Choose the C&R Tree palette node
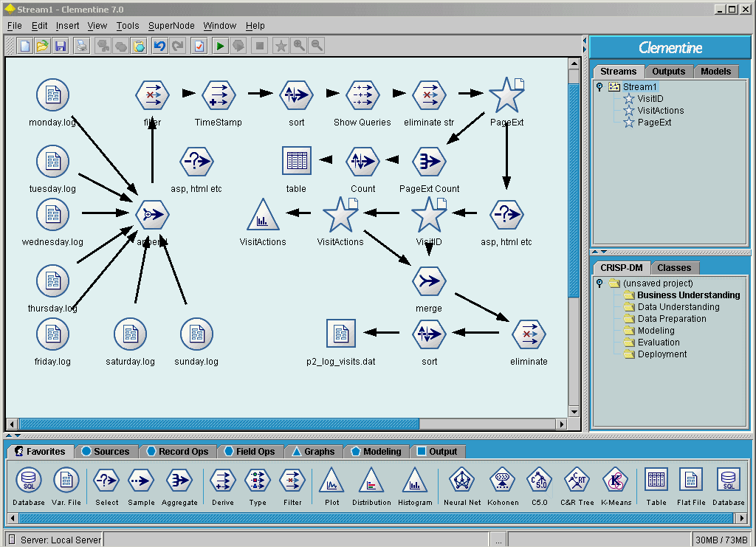This screenshot has width=756, height=547. coord(577,486)
